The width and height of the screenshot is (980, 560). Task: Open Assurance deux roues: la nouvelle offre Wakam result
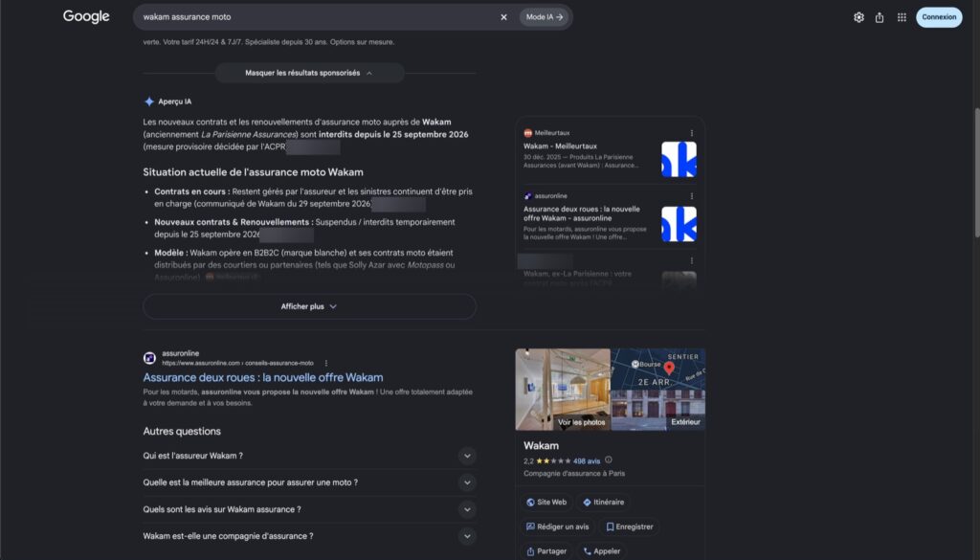point(263,377)
